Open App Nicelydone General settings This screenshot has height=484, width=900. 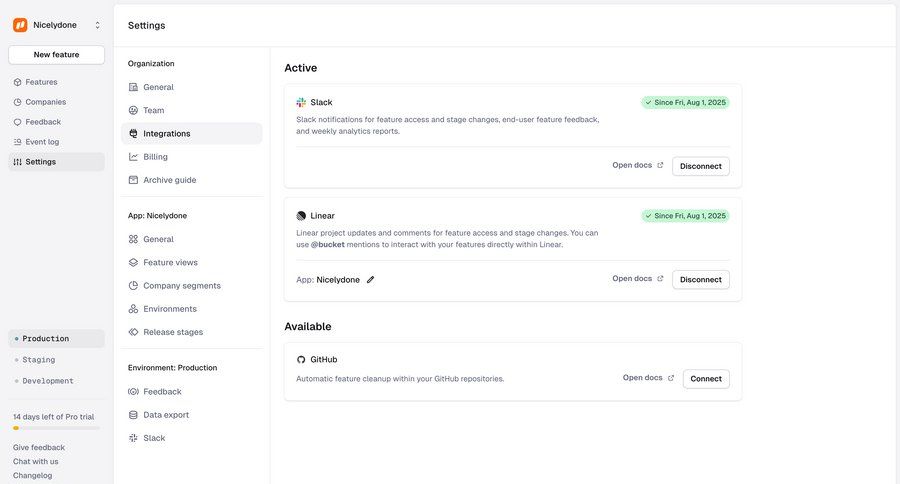coord(192,239)
